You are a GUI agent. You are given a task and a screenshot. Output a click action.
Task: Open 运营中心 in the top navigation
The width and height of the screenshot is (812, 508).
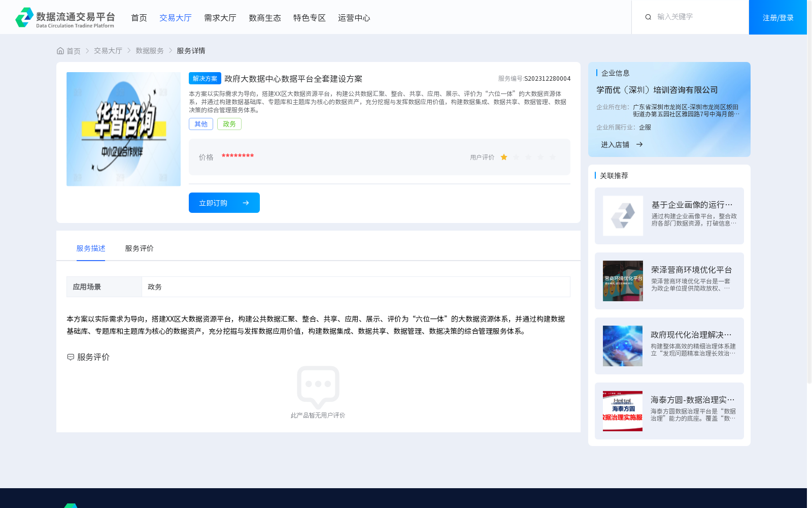click(354, 18)
